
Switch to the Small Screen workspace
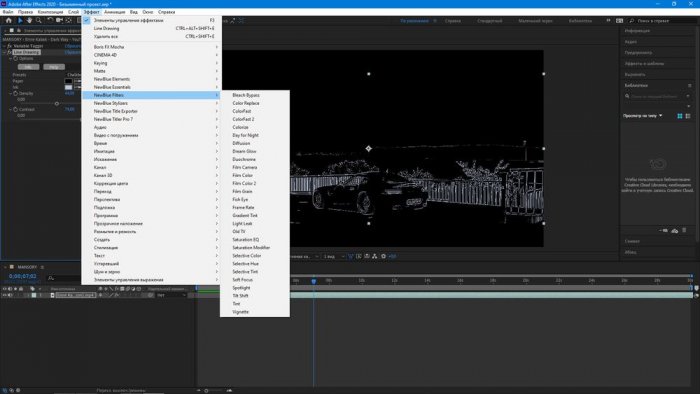(535, 21)
